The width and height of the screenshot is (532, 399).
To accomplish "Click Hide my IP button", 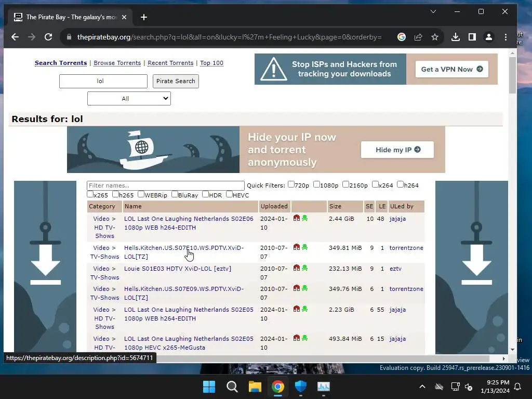I will (397, 150).
